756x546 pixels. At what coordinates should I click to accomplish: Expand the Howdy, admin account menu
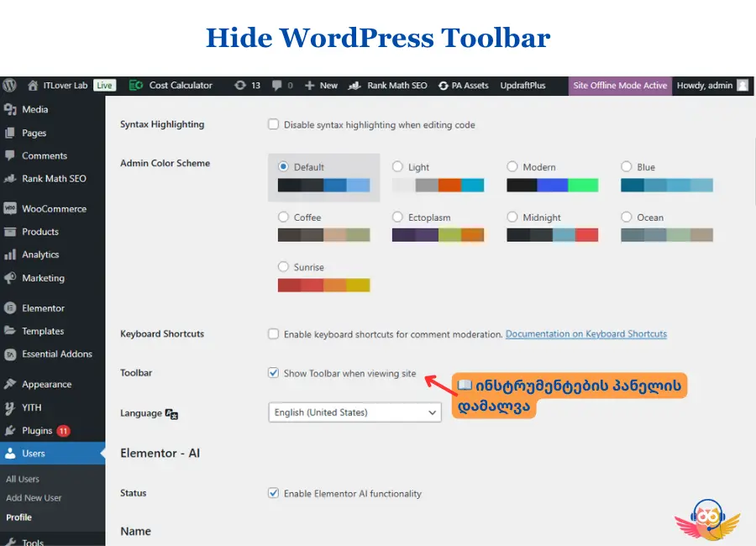point(704,85)
